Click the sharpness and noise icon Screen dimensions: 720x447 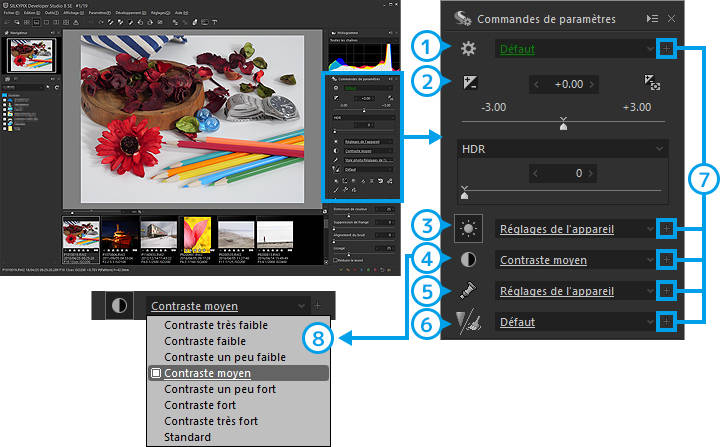(x=467, y=322)
